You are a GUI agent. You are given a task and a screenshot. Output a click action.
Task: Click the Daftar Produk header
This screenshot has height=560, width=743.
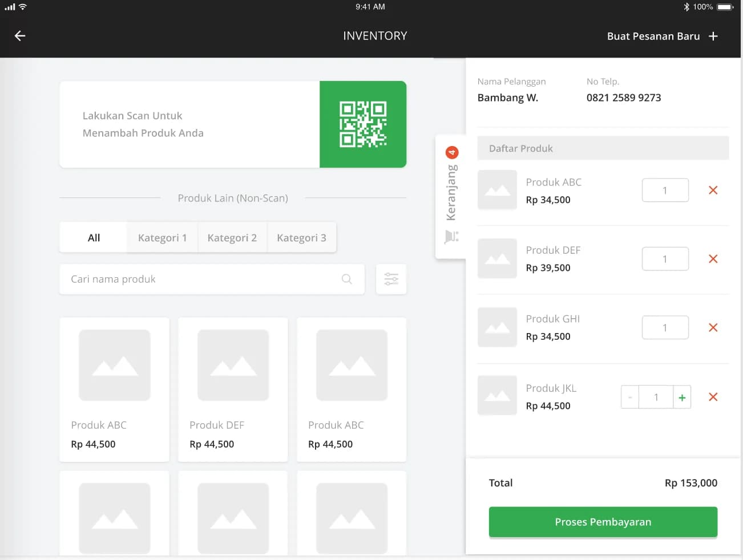coord(603,148)
